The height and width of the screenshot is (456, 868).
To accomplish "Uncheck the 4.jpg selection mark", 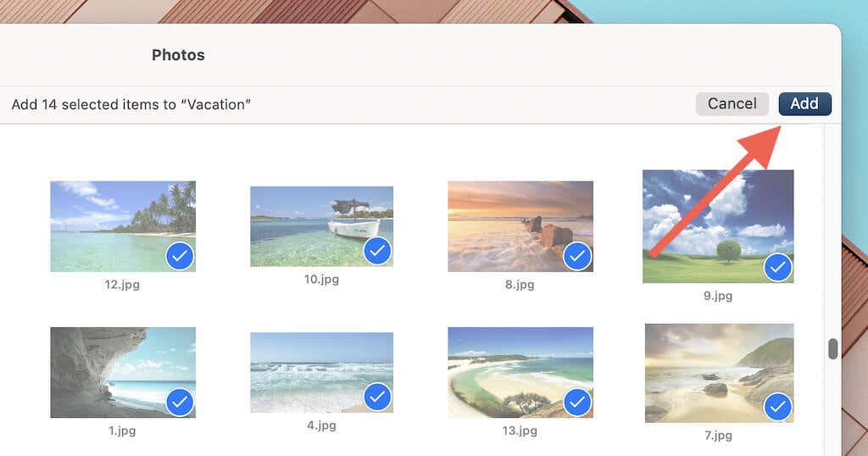I will [377, 397].
